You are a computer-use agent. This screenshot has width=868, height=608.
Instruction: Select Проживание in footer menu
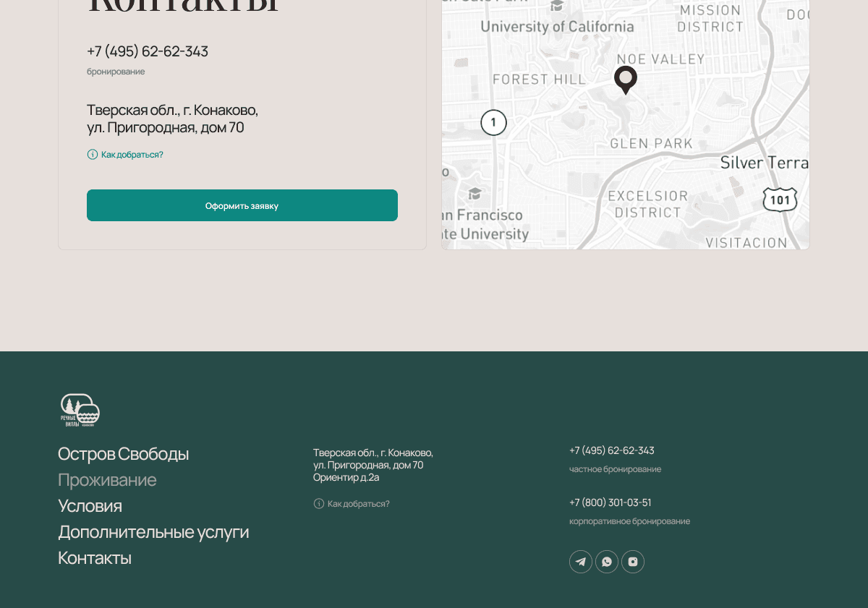tap(107, 480)
